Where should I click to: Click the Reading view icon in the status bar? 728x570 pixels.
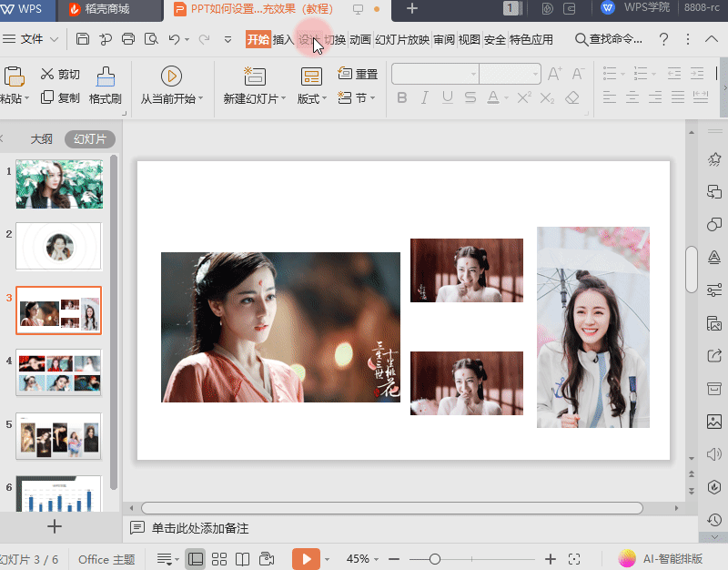point(242,559)
